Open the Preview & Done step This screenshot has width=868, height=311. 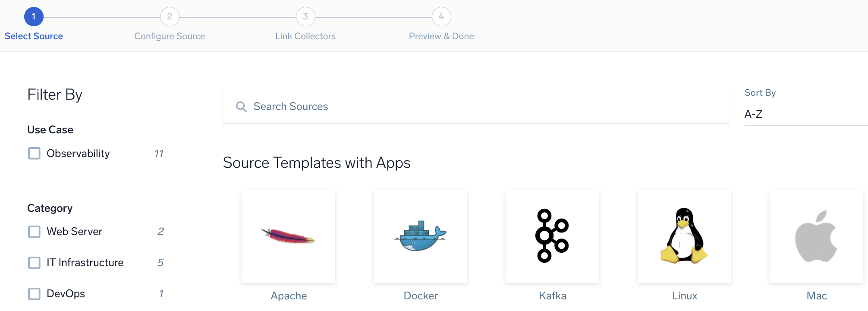click(441, 36)
